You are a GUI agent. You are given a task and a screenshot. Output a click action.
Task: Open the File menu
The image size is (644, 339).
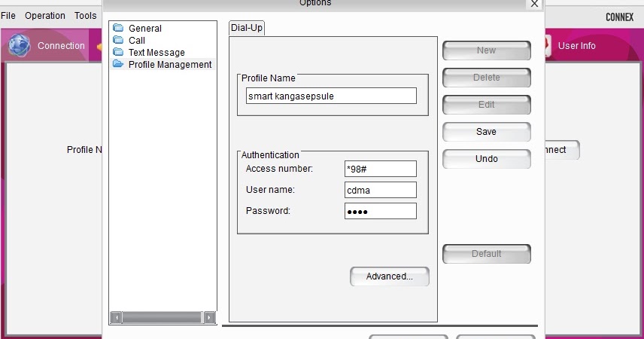8,16
